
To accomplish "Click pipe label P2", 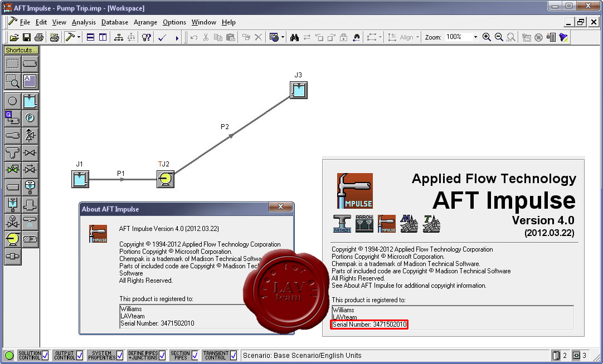I will (x=225, y=126).
